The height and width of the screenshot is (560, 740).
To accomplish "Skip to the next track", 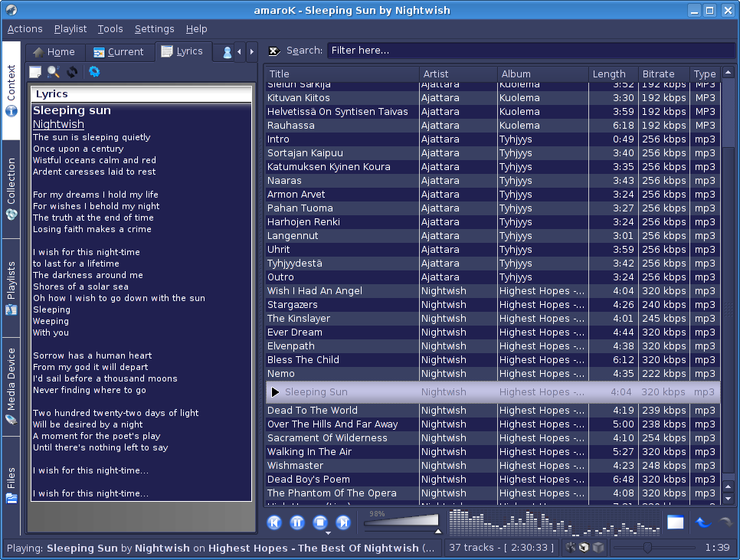I will click(x=343, y=522).
